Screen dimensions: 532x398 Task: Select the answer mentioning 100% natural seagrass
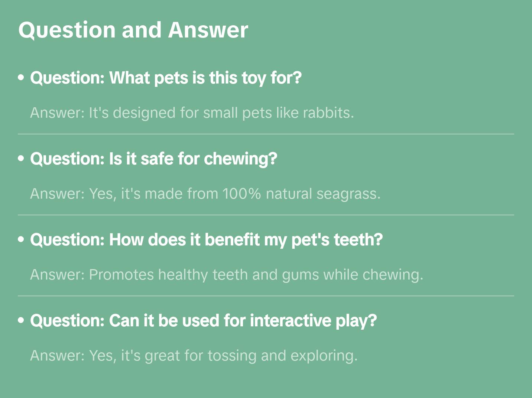pos(205,194)
